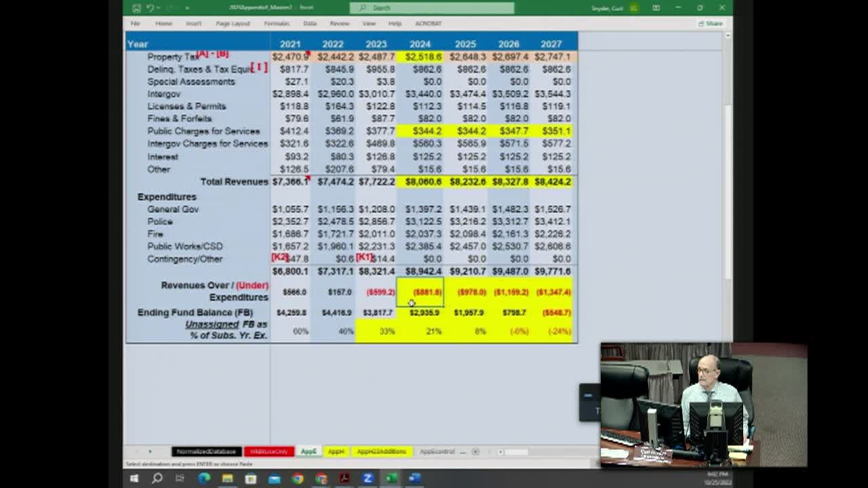
Task: Select the 2027 ending fund balance ($548.7)
Action: pos(552,312)
